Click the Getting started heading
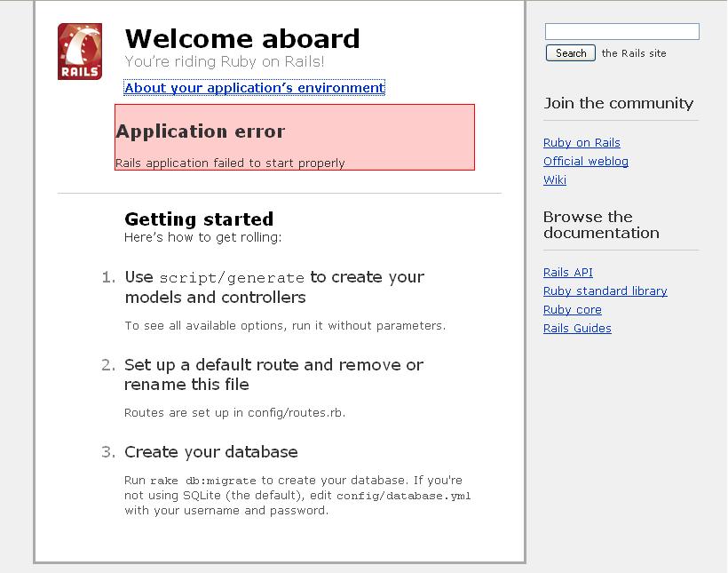The image size is (728, 573). pos(199,219)
